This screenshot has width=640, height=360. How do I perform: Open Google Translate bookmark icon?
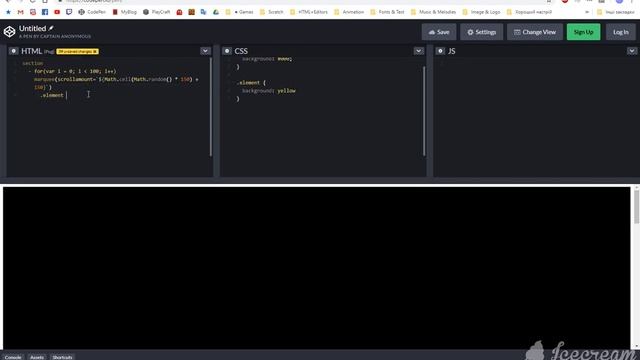[203, 12]
